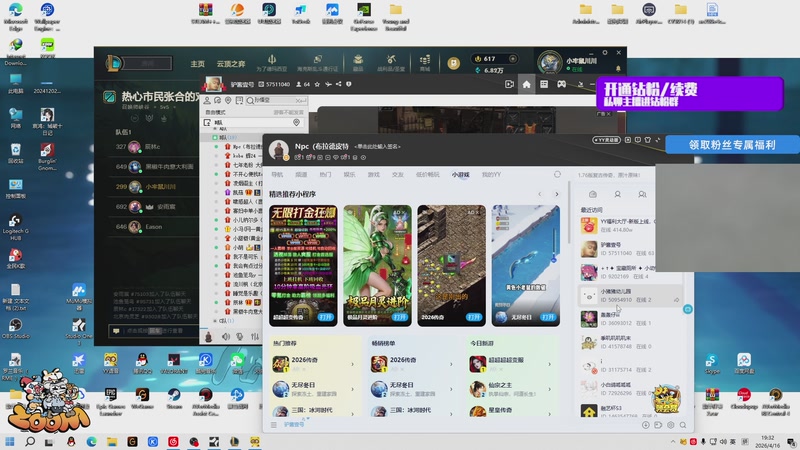This screenshot has height=450, width=800.
Task: Click 打开 on the 2026传奇 card
Action: pyautogui.click(x=474, y=317)
